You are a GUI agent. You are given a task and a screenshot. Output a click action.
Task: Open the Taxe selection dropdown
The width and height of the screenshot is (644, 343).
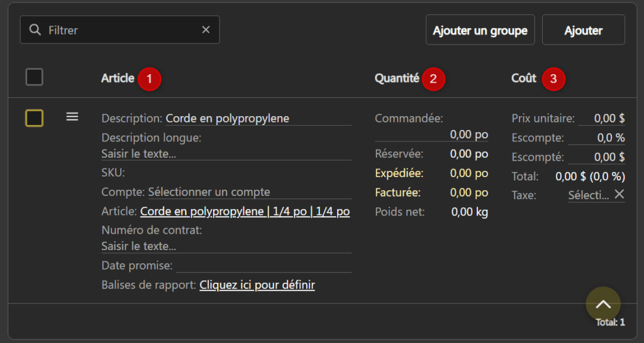pyautogui.click(x=588, y=195)
